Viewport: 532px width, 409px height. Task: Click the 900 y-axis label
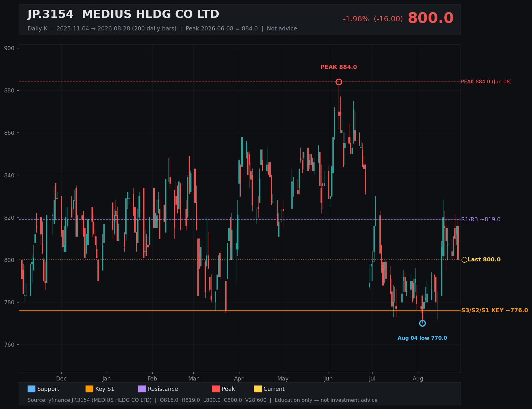tap(9, 48)
